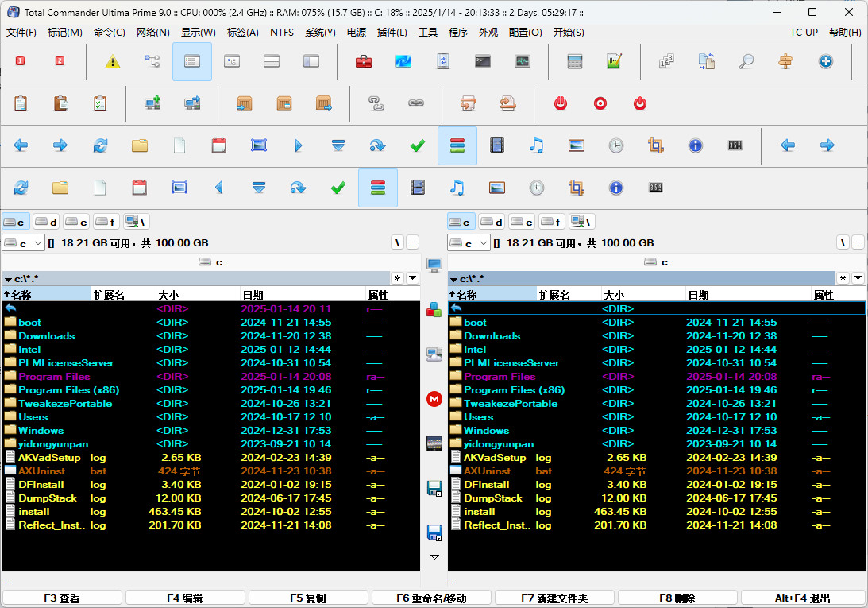Click the wooden signpost icon
Viewport: 868px width, 608px height.
(x=785, y=61)
